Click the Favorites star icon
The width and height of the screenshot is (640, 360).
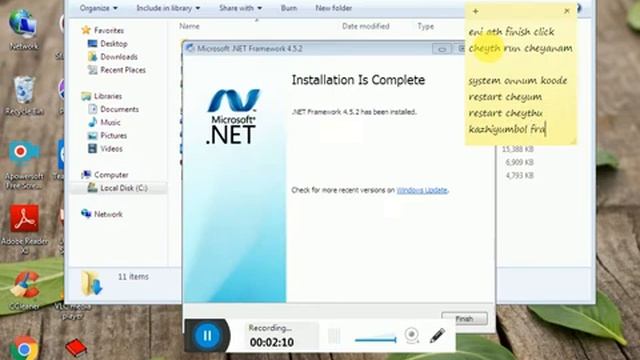click(x=86, y=30)
